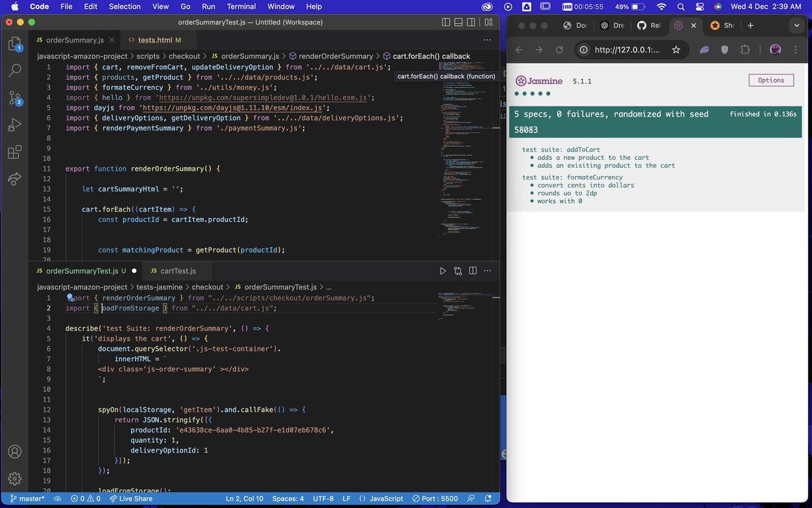Click 'adds a new product to the cart'

(593, 158)
